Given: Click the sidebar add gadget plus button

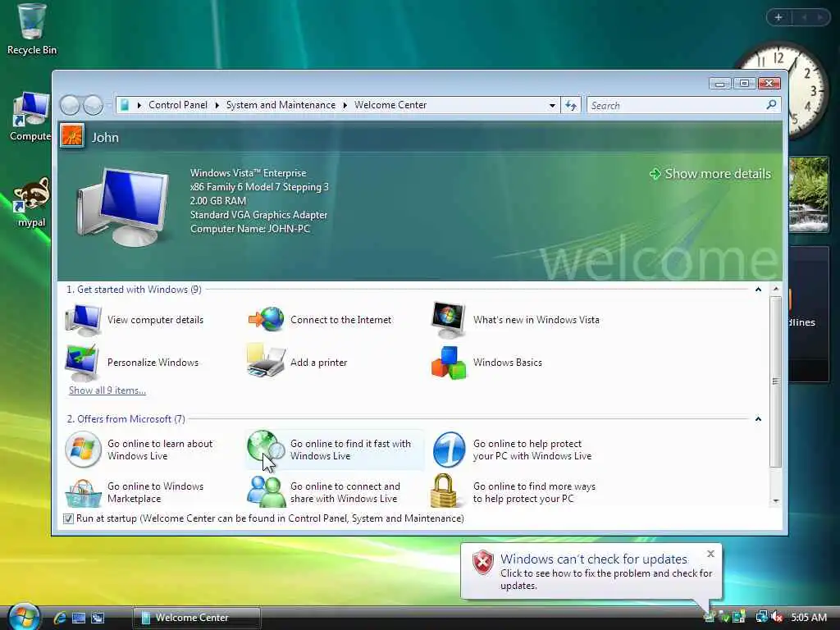Looking at the screenshot, I should click(778, 17).
